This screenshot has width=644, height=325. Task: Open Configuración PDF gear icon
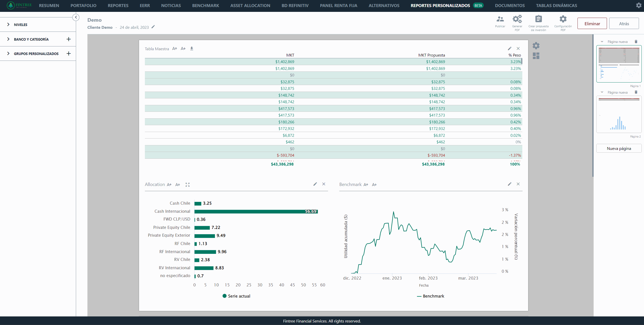coord(563,19)
